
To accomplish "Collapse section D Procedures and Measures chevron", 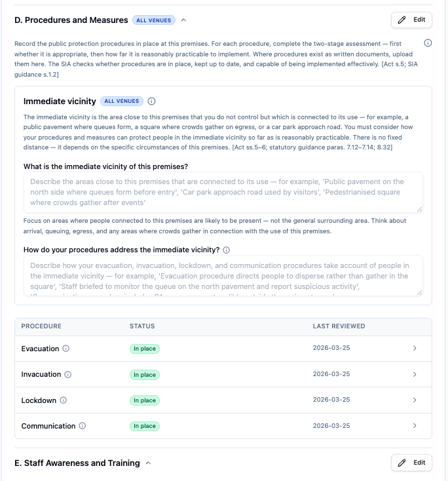I will pos(183,20).
